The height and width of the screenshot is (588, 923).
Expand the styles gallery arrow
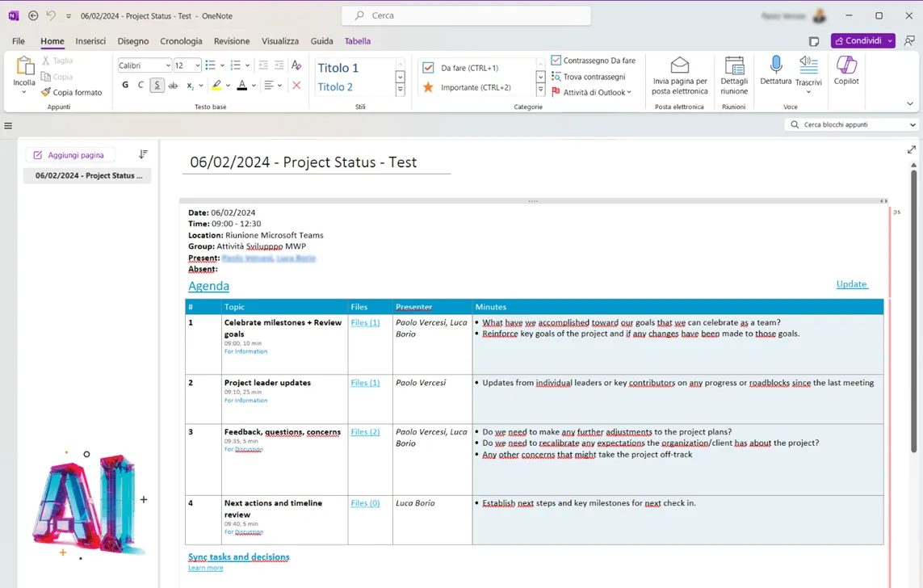coord(401,90)
